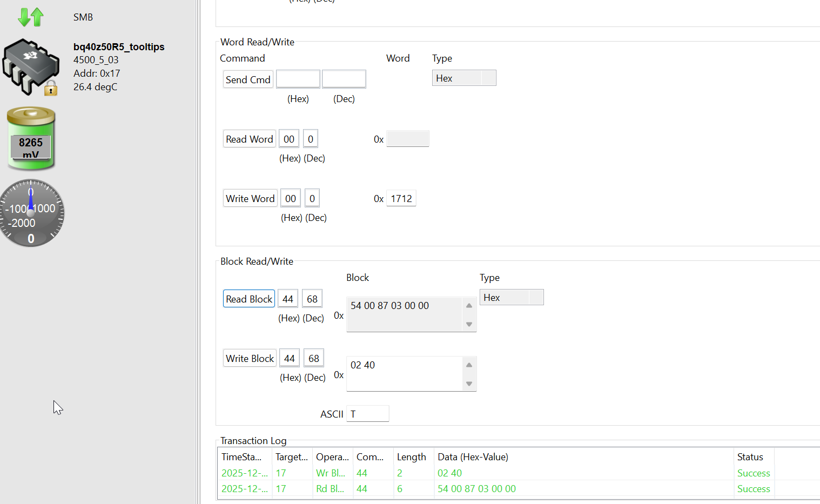Screen dimensions: 820x504
Task: Click the green SMB communication arrows icon
Action: click(30, 17)
